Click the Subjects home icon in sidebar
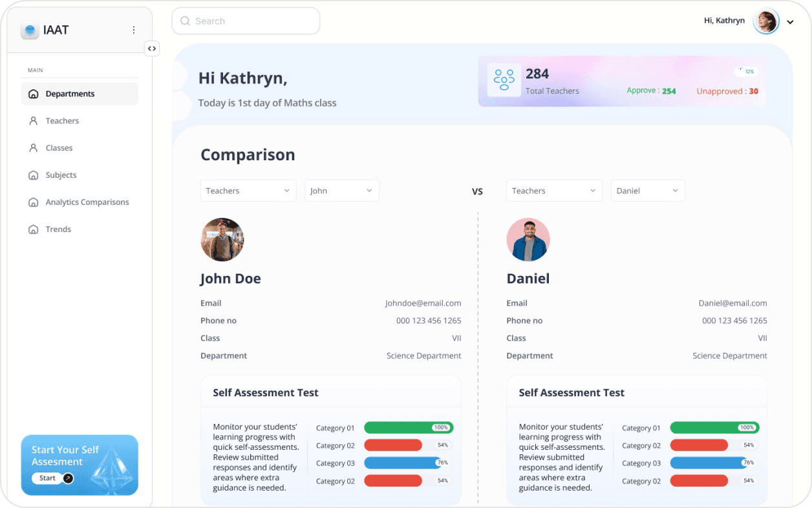This screenshot has width=812, height=508. pos(34,175)
